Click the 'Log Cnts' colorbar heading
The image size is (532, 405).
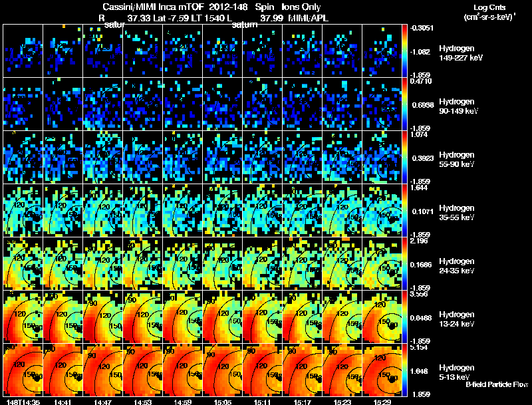coord(489,7)
